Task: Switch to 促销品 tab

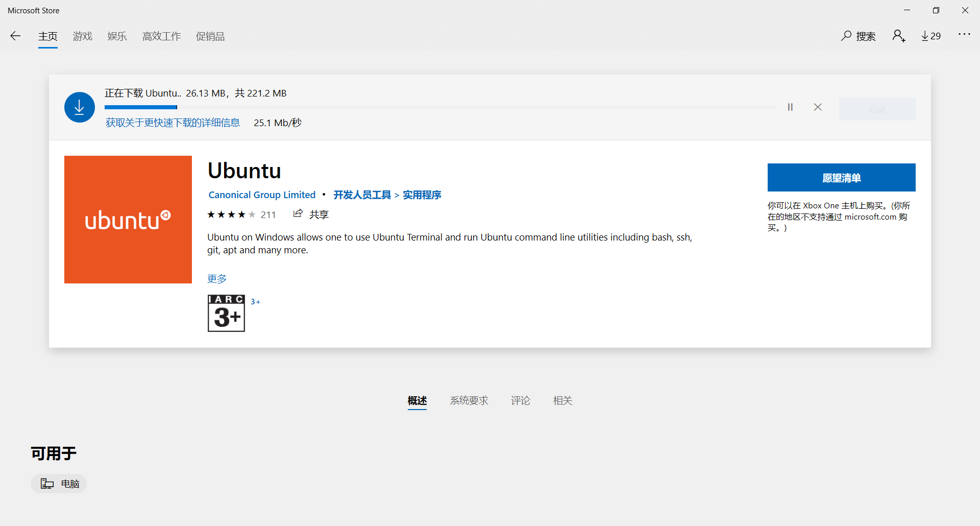Action: coord(210,36)
